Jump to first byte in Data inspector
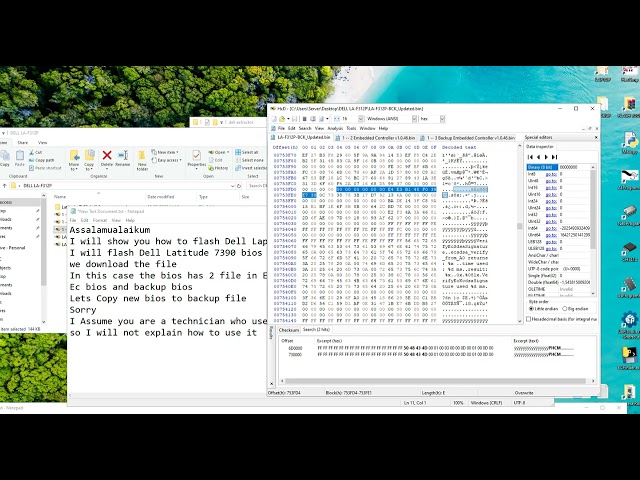Screen dimensions: 640x480 (530, 157)
